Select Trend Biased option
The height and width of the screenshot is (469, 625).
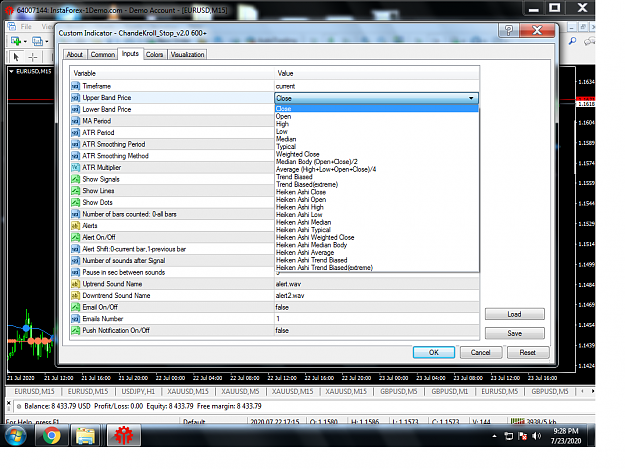tap(377, 177)
